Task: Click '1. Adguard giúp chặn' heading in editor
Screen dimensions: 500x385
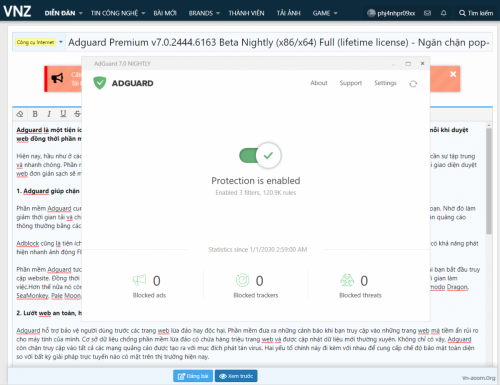Action: 48,191
